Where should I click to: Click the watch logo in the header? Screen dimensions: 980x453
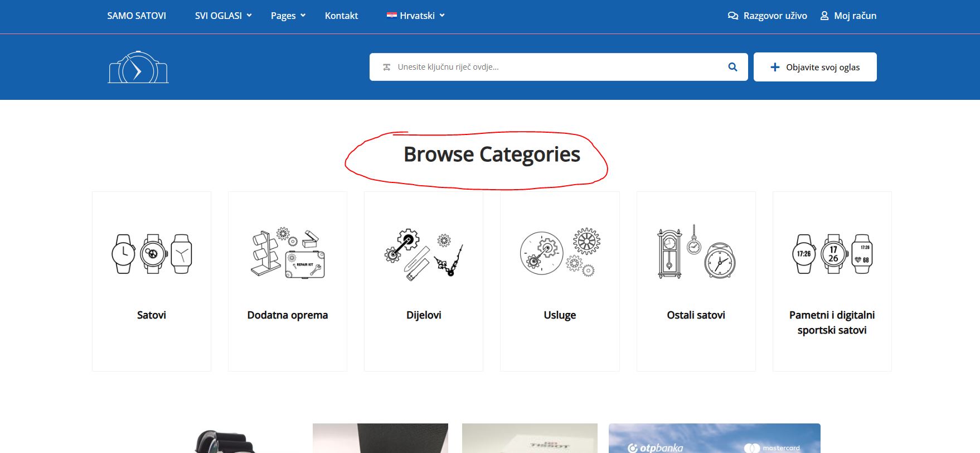[x=138, y=67]
